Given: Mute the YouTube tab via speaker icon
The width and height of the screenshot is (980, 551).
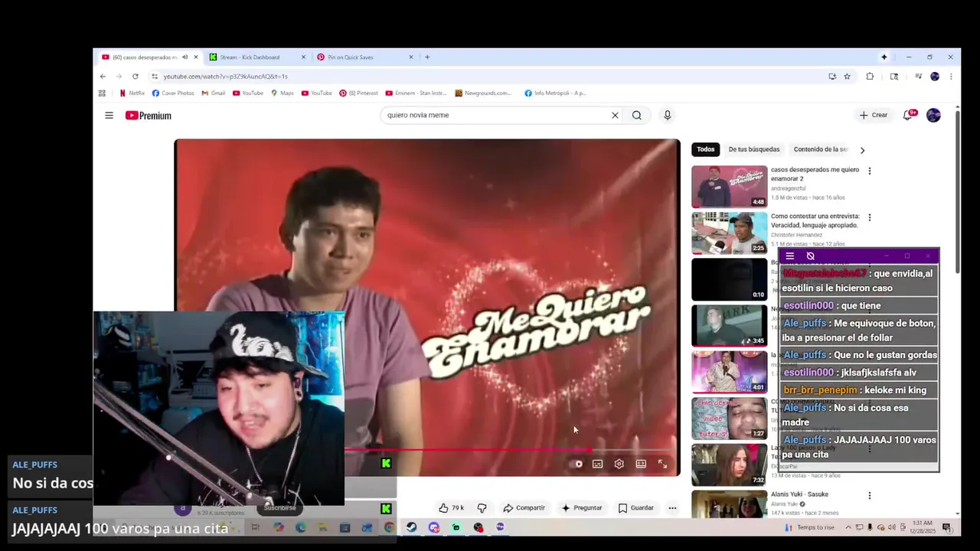Looking at the screenshot, I should click(185, 57).
